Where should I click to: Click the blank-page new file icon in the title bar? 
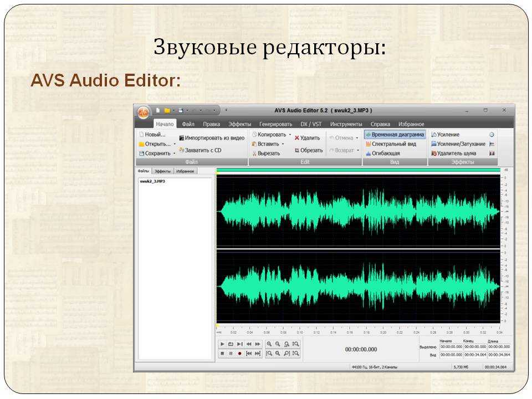[x=158, y=110]
